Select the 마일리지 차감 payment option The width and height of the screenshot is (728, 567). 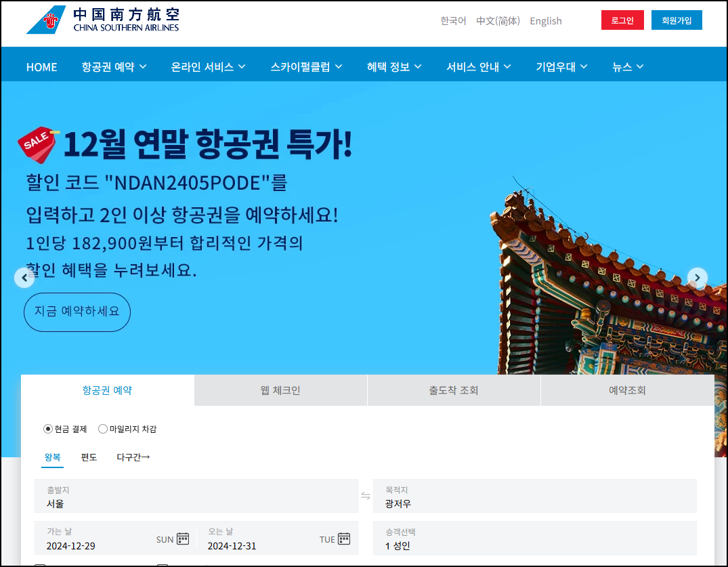[102, 428]
